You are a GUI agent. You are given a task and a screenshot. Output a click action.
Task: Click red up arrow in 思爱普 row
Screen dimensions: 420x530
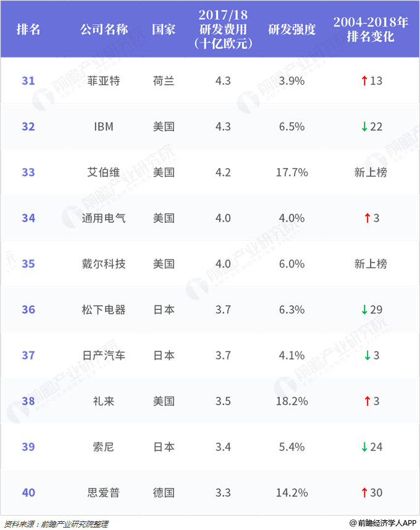(364, 492)
